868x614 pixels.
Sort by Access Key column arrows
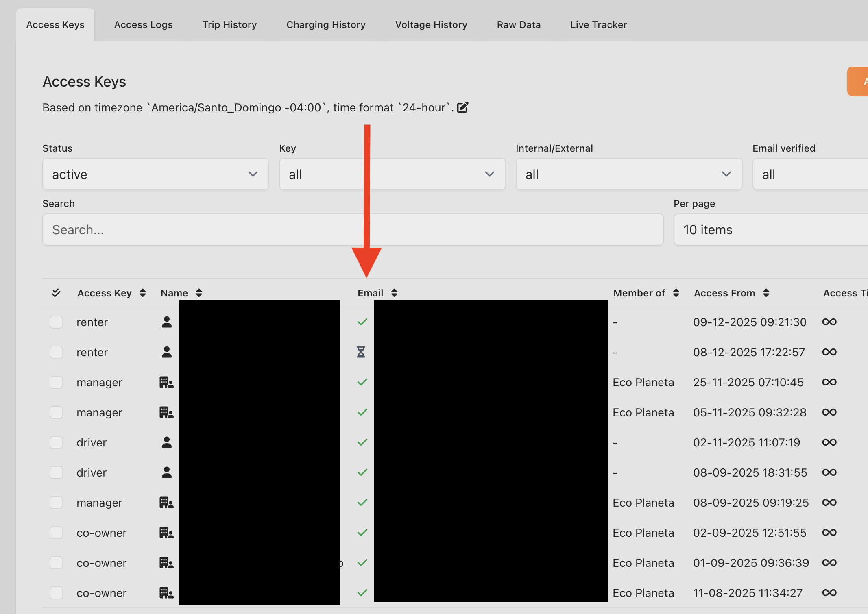click(142, 293)
